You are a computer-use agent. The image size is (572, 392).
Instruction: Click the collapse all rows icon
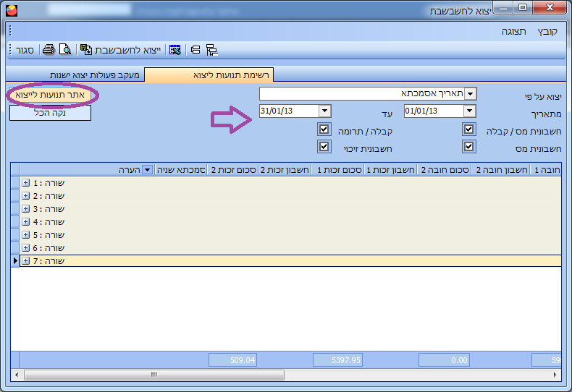click(x=195, y=50)
